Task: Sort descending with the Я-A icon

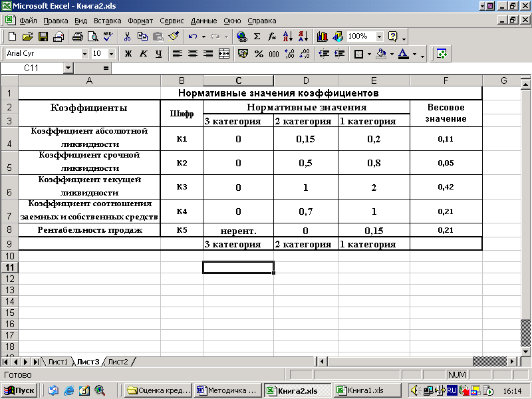Action: pyautogui.click(x=303, y=37)
